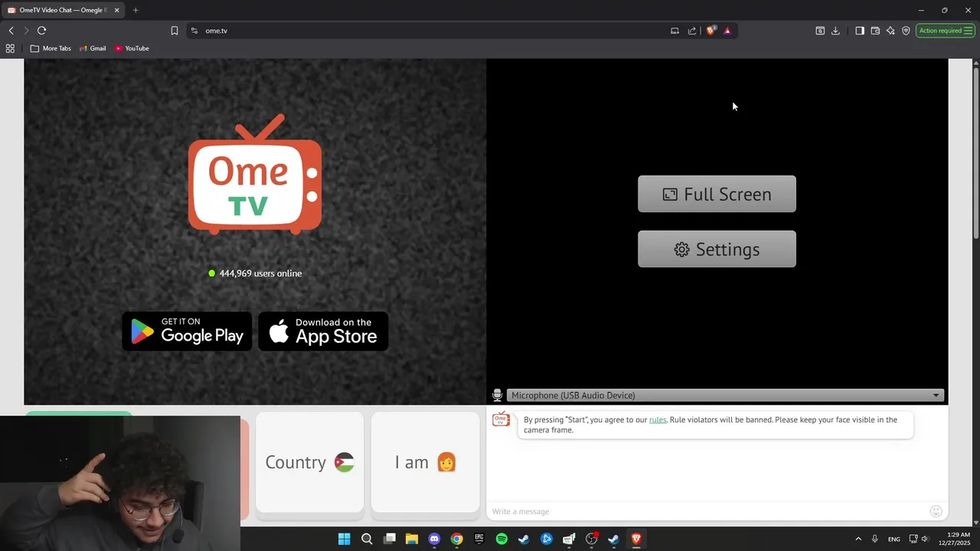Image resolution: width=980 pixels, height=551 pixels.
Task: Open Task View from the taskbar
Action: tap(390, 539)
